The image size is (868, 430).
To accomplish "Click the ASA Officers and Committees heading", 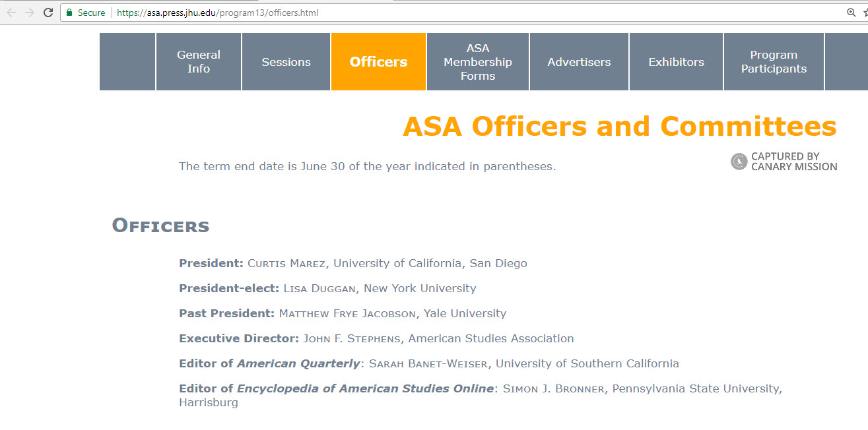I will coord(619,127).
